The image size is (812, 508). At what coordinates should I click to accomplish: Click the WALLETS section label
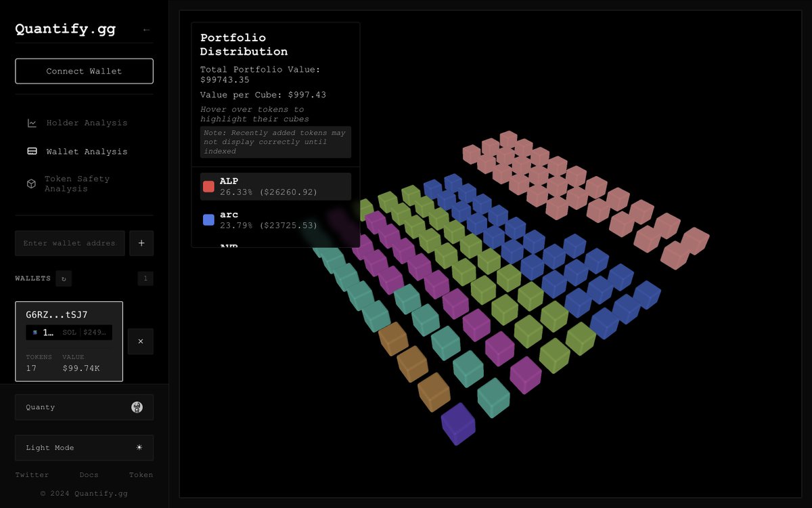(x=33, y=278)
